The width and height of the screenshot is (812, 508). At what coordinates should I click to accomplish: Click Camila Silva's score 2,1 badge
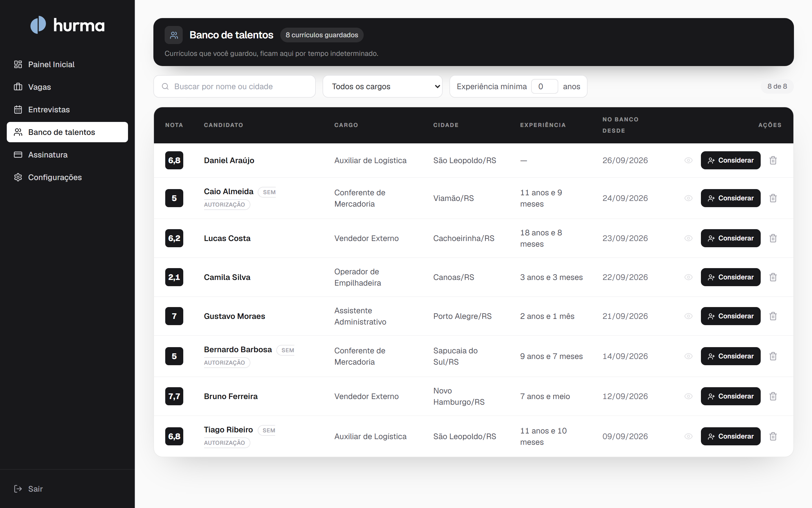click(x=174, y=277)
